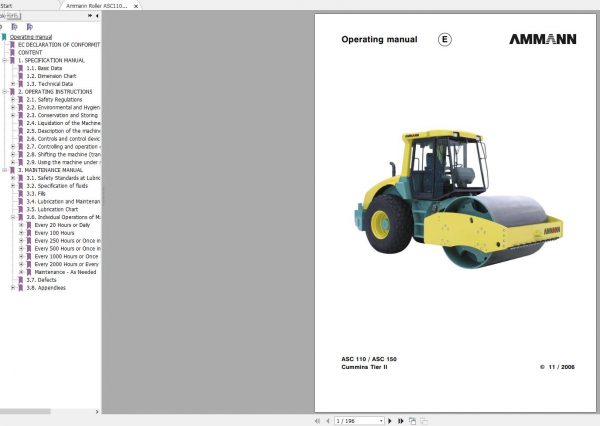Click the 'Cummins Tier II' text
Image resolution: width=600 pixels, height=426 pixels.
point(364,367)
